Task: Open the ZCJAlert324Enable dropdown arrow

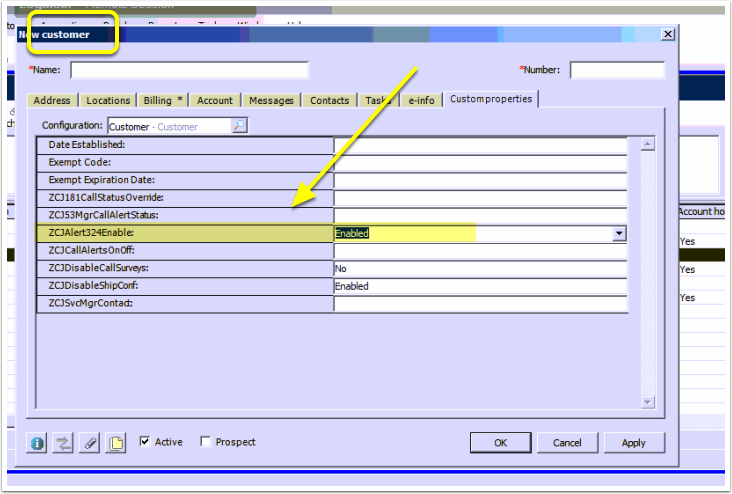Action: (619, 233)
